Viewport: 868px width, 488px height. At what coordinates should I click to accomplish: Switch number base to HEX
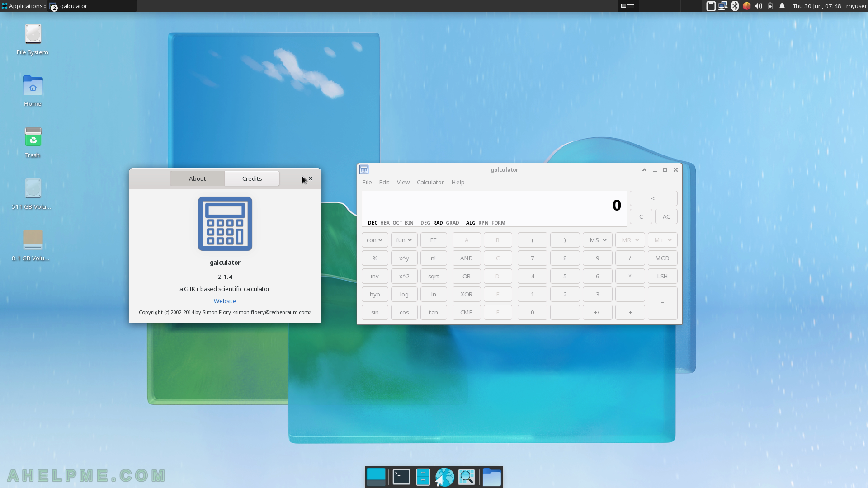pos(385,223)
